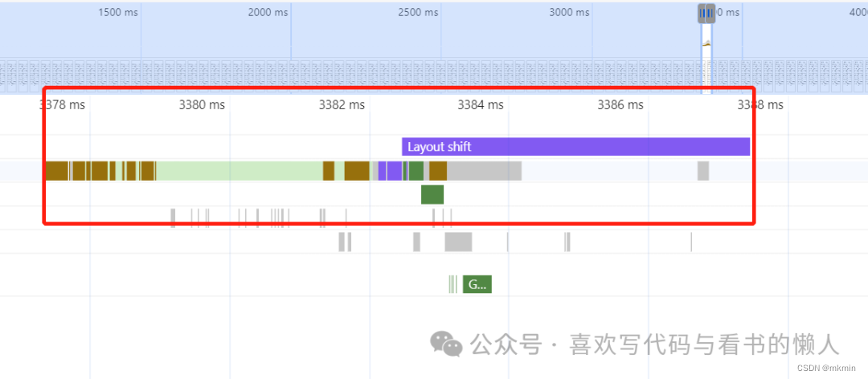Click the 2000 ms overview time label

point(268,12)
